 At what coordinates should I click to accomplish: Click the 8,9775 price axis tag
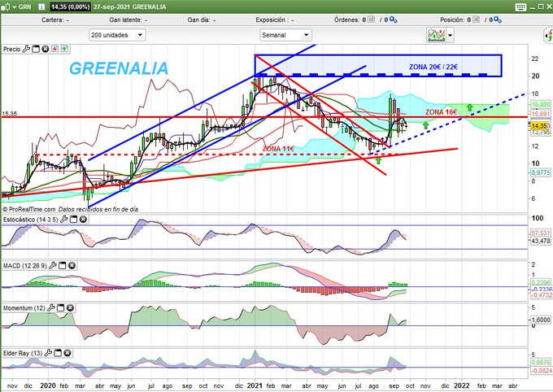click(541, 172)
